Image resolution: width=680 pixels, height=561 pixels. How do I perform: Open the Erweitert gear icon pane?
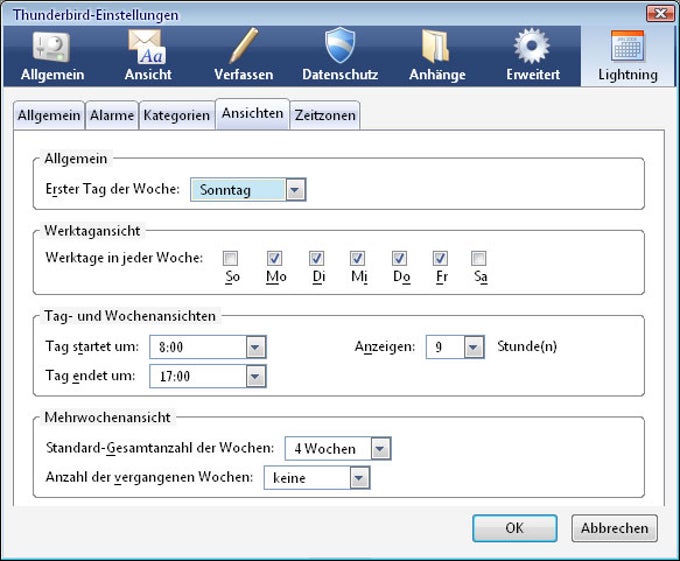point(533,56)
